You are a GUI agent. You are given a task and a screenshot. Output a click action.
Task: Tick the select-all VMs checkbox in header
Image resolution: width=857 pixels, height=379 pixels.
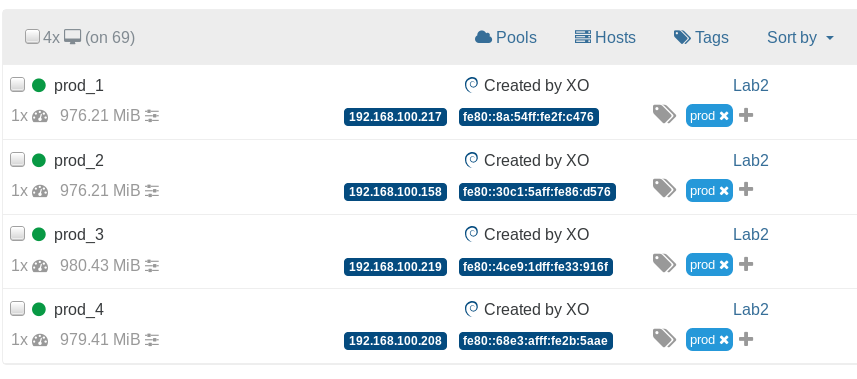(x=32, y=37)
